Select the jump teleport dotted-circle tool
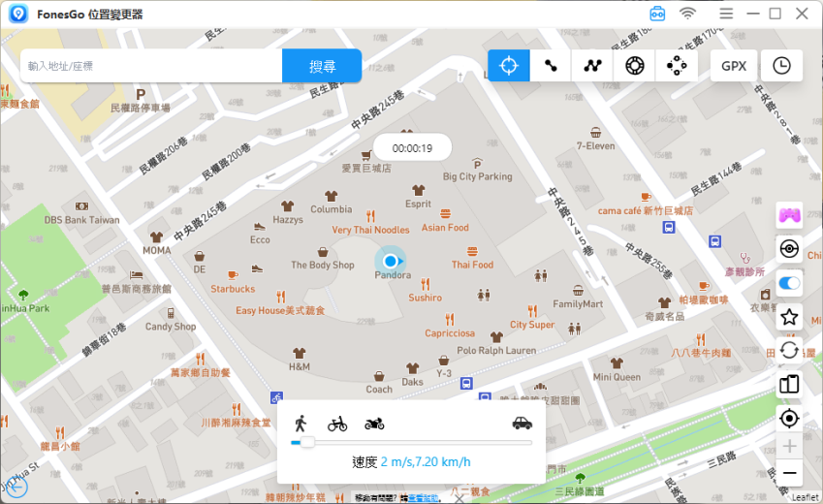 point(677,66)
